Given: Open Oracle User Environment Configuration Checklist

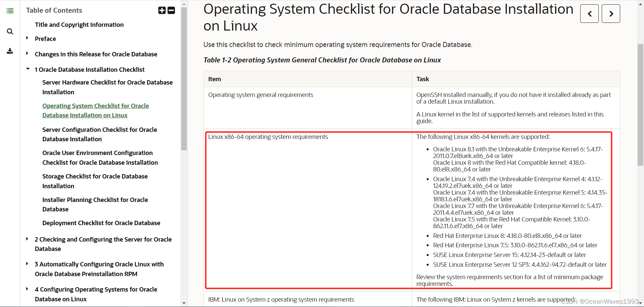Looking at the screenshot, I should [x=100, y=158].
